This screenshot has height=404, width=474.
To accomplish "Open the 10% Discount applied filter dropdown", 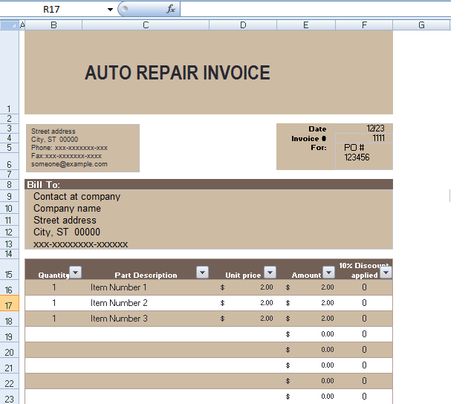I will (386, 272).
